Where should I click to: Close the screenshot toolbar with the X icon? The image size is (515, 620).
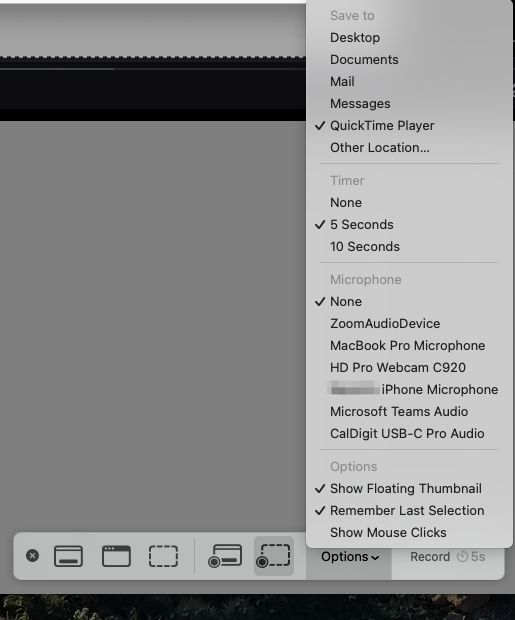(32, 556)
